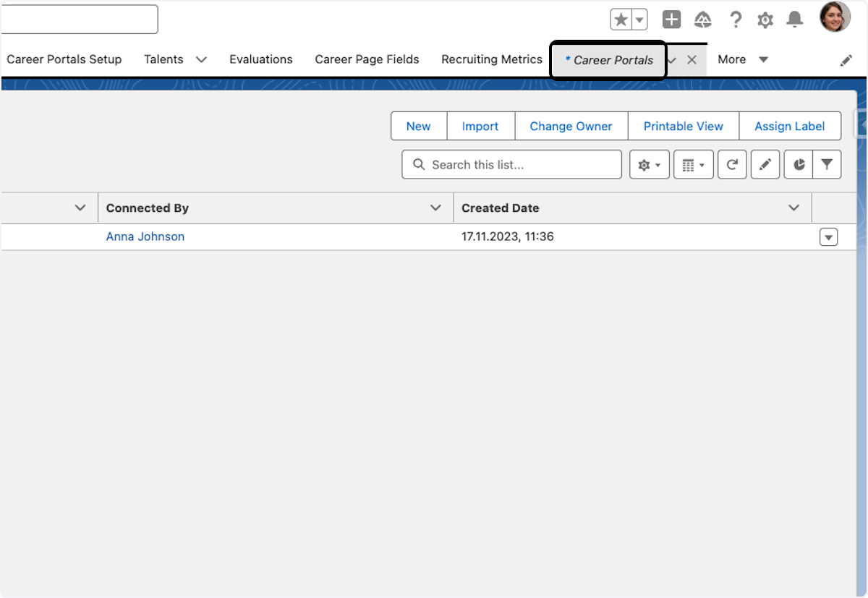Expand row actions for Anna Johnson record
Viewport: 868px width, 598px height.
(828, 237)
